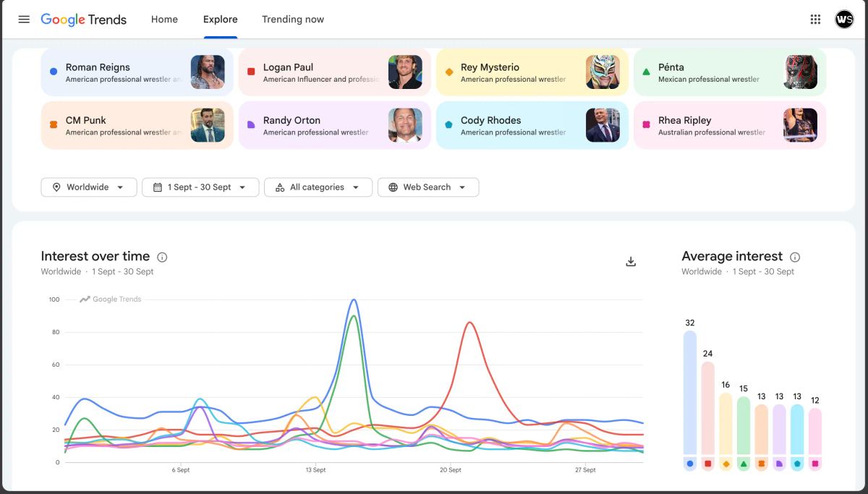Expand the Web Search type dropdown
868x494 pixels.
tap(428, 187)
